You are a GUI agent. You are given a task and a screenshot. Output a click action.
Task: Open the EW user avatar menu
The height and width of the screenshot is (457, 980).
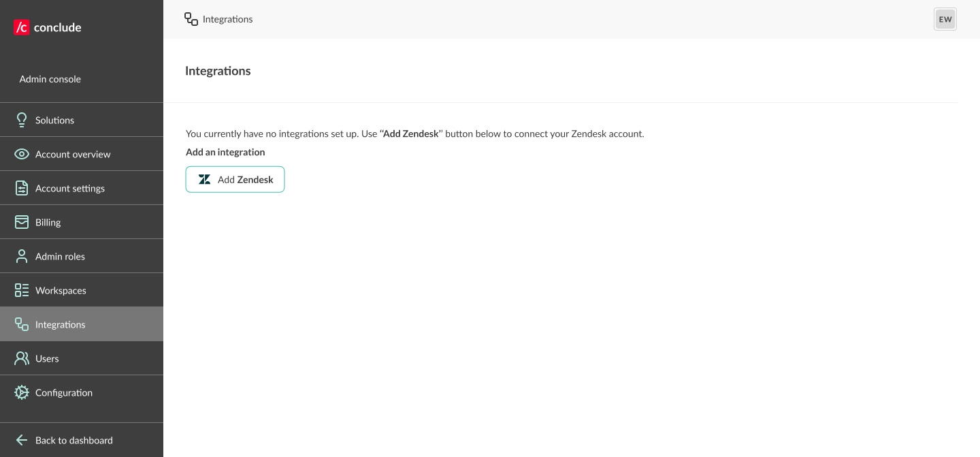pyautogui.click(x=945, y=19)
